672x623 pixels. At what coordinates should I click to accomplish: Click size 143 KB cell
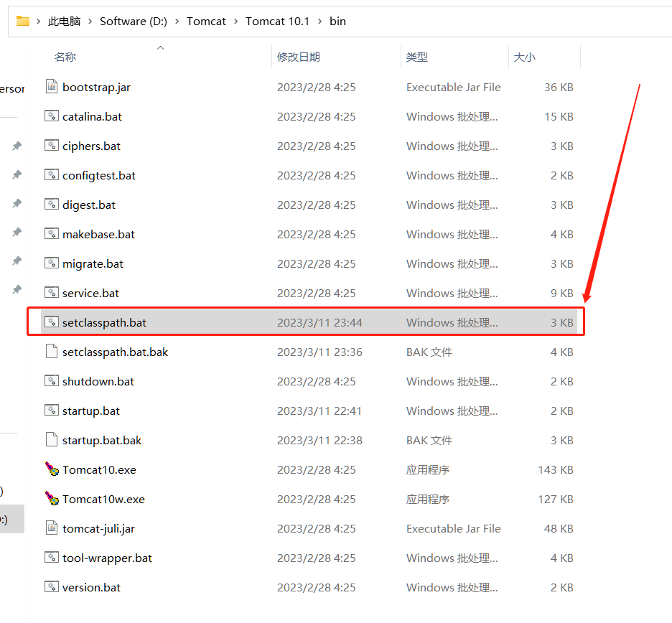tap(556, 469)
